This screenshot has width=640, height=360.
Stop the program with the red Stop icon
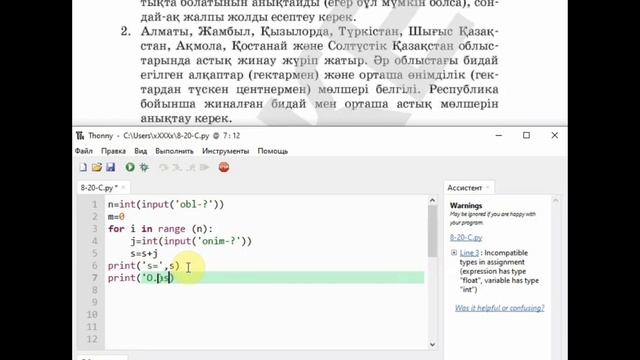coord(224,167)
